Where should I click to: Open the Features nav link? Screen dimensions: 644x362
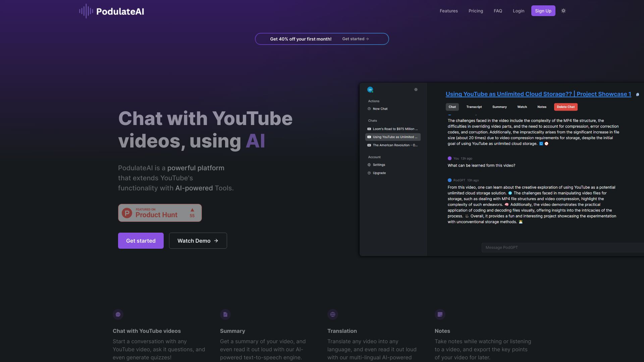click(448, 11)
